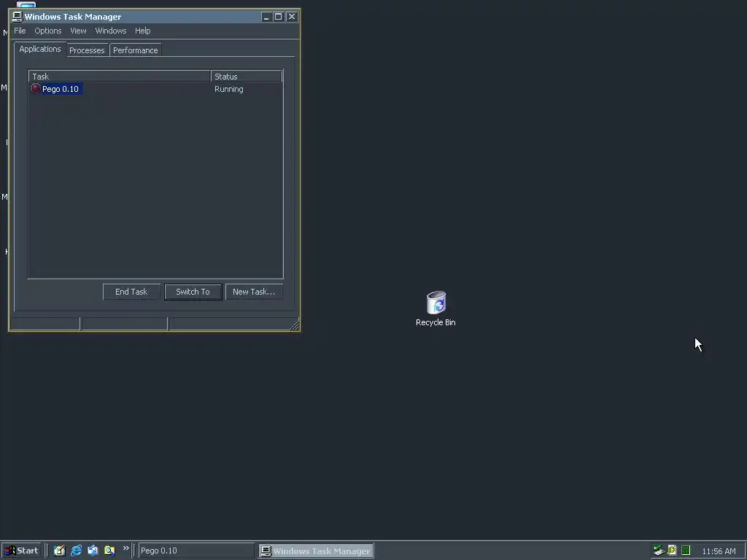Click the Start button

pos(22,551)
